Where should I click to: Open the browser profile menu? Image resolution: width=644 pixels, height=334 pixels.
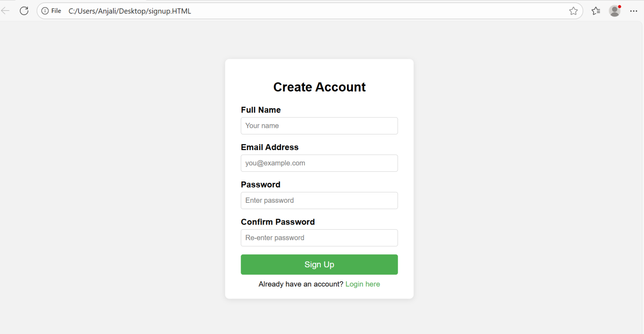615,11
